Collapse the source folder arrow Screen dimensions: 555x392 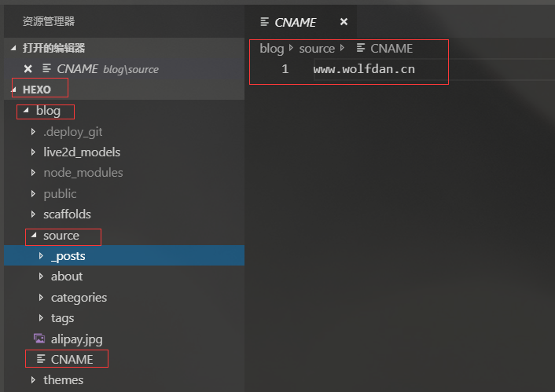[x=34, y=236]
